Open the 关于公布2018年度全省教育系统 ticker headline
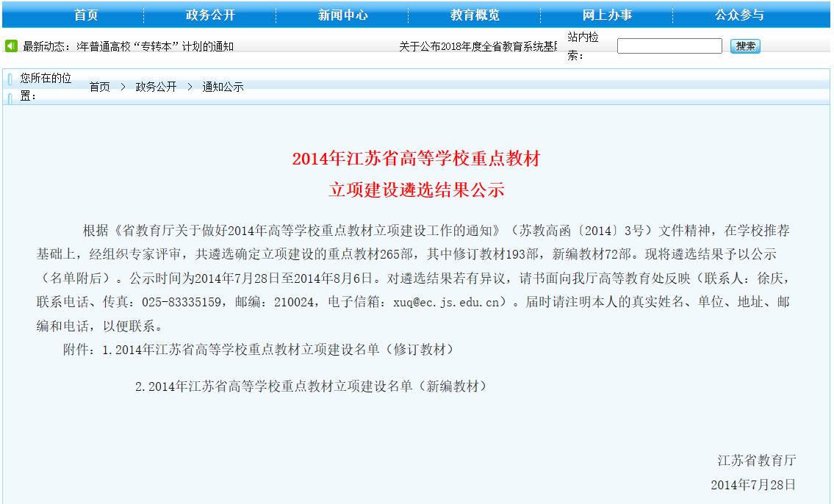The height and width of the screenshot is (504, 834). click(478, 47)
